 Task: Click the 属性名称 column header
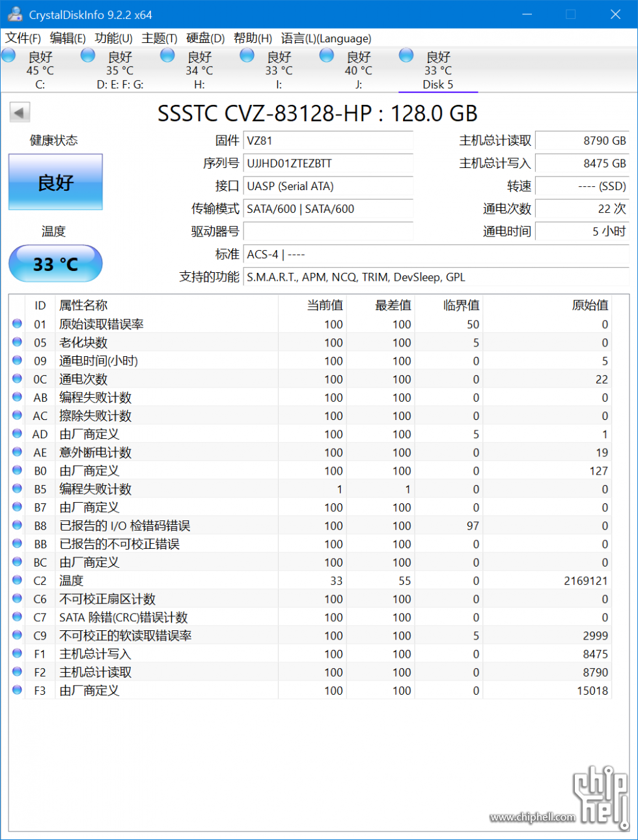[x=167, y=305]
